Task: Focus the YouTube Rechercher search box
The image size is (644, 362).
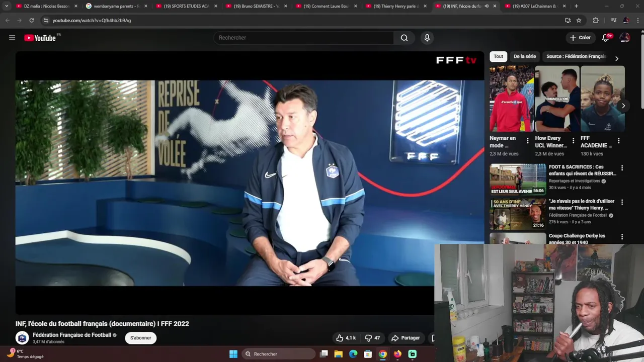Action: tap(304, 38)
